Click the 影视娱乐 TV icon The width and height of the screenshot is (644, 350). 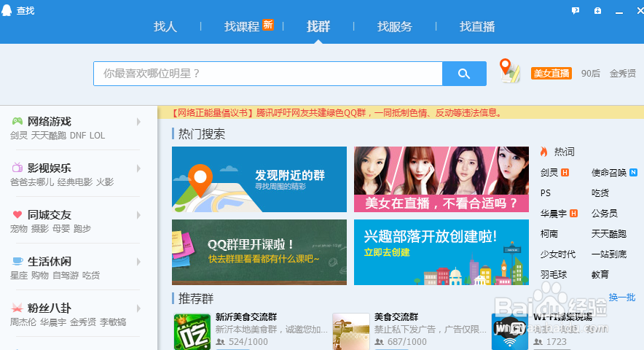pos(17,168)
